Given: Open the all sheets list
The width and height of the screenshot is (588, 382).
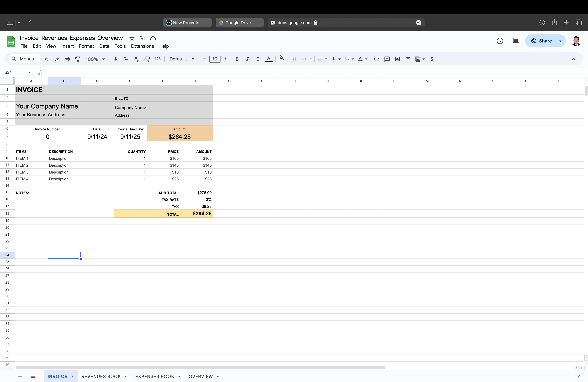Looking at the screenshot, I should click(x=33, y=376).
